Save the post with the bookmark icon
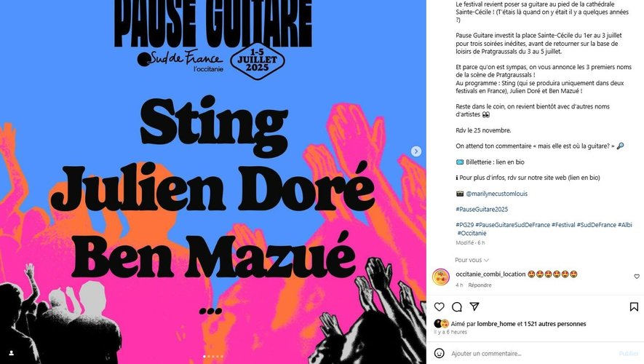644x364 pixels. click(634, 307)
